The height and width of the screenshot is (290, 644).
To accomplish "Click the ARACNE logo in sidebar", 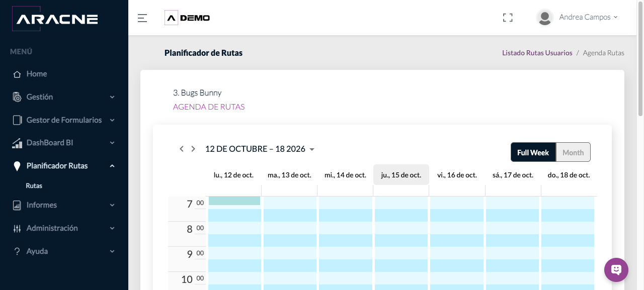I will click(55, 19).
